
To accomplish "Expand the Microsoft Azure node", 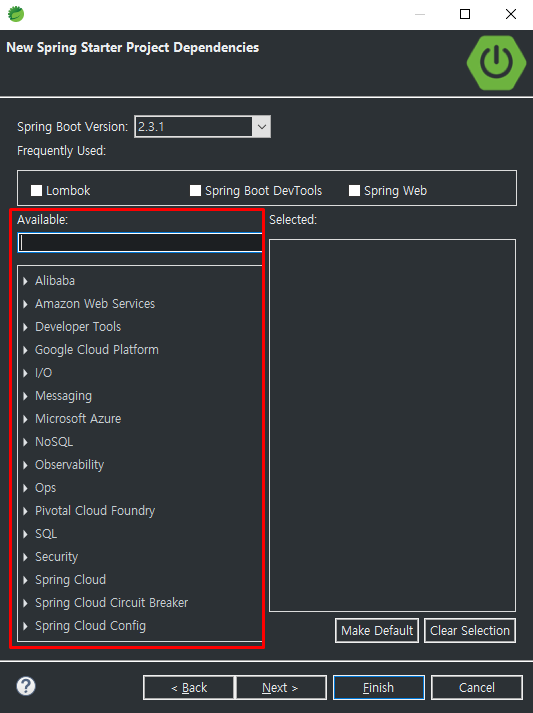I will coord(25,419).
